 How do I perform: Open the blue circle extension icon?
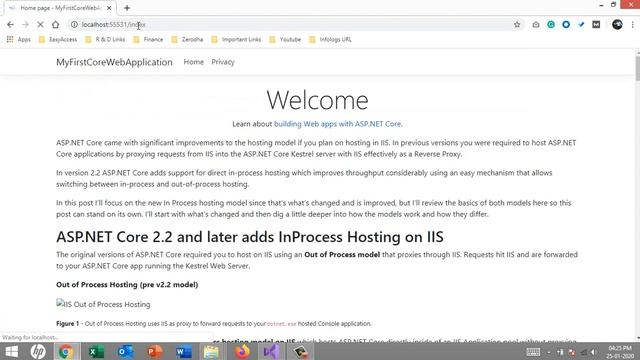[566, 24]
